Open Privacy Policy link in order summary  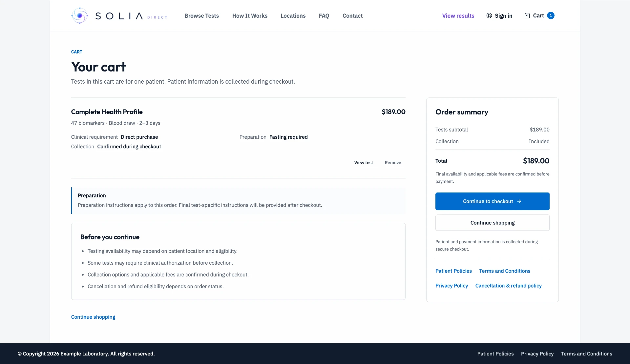click(x=451, y=286)
